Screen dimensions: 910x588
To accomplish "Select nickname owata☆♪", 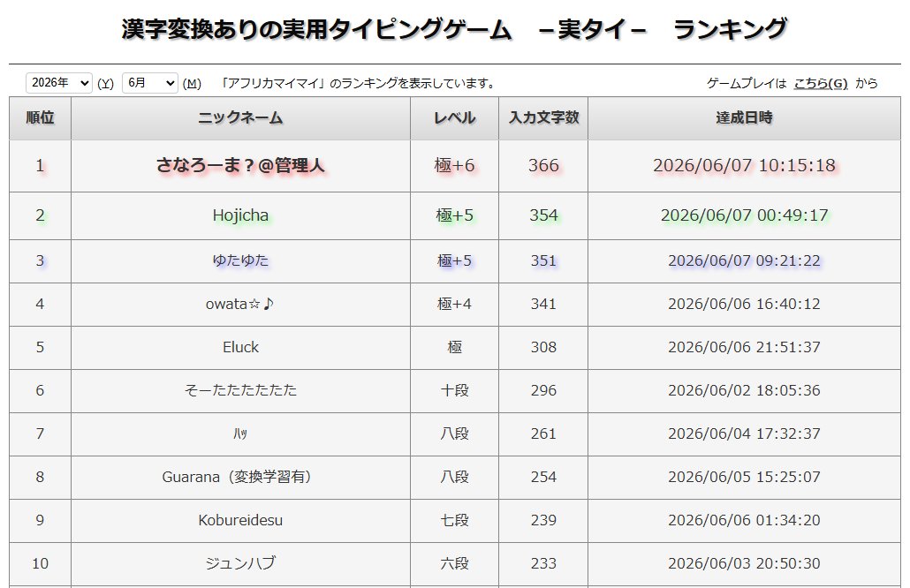I will click(x=240, y=304).
